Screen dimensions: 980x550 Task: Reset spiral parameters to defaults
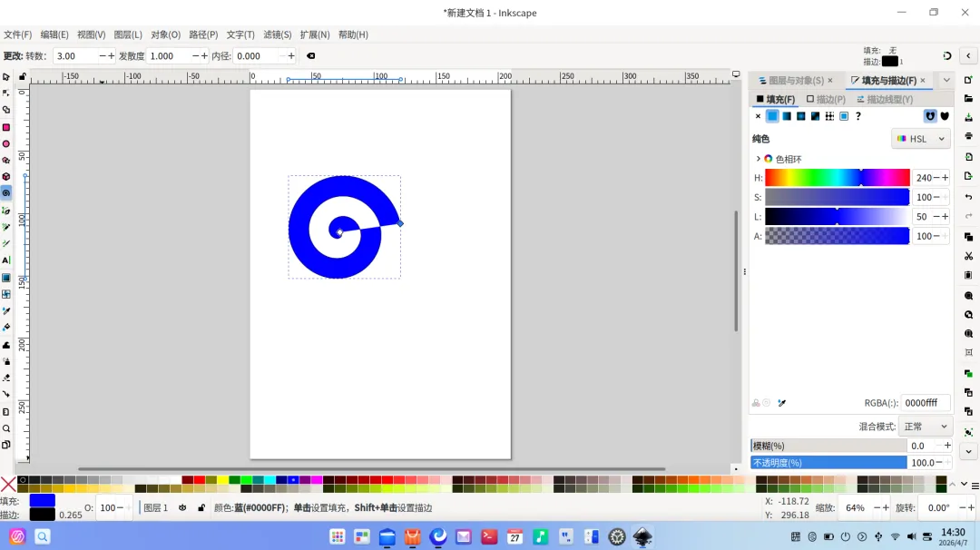[x=310, y=55]
